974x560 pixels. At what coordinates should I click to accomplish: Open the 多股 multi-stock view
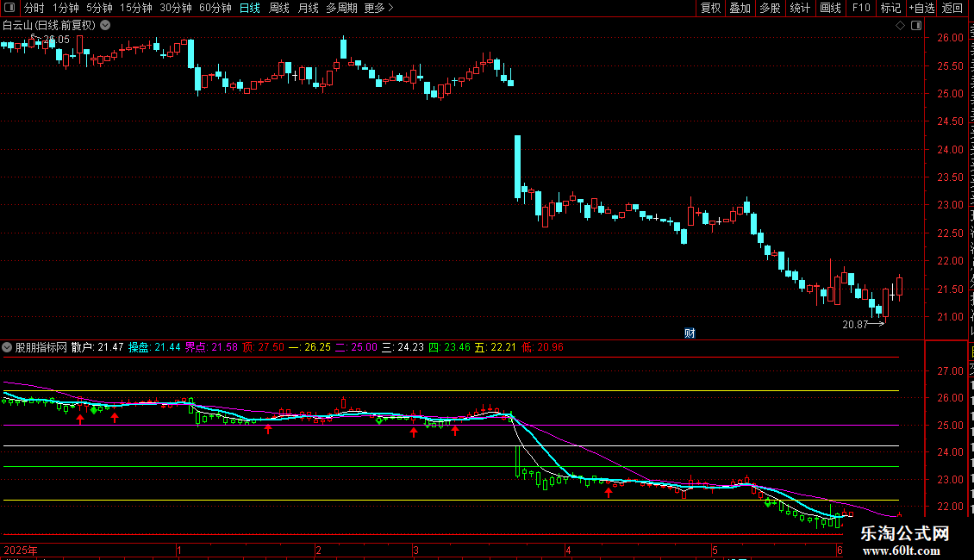tap(771, 8)
